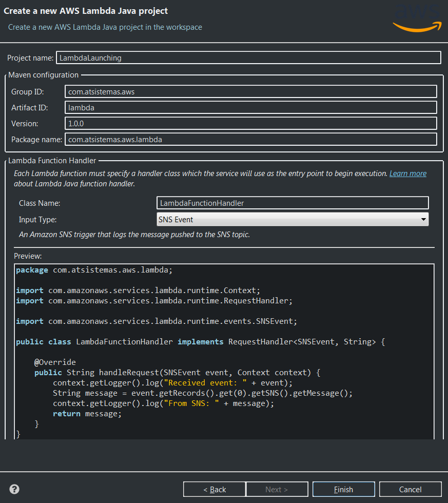Viewport: 448px width, 503px height.
Task: Click the 'package com.atsistemas.aws.lambda;' preview line
Action: [x=94, y=270]
